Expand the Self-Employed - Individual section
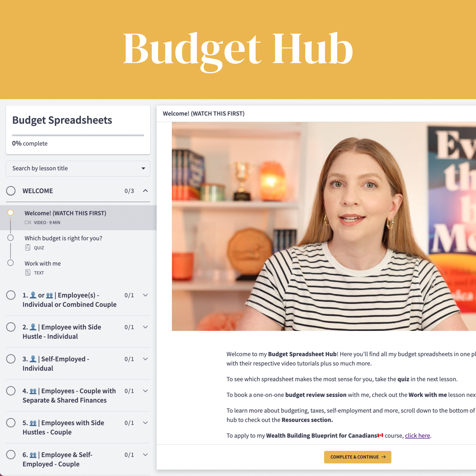The width and height of the screenshot is (476, 476). [145, 359]
